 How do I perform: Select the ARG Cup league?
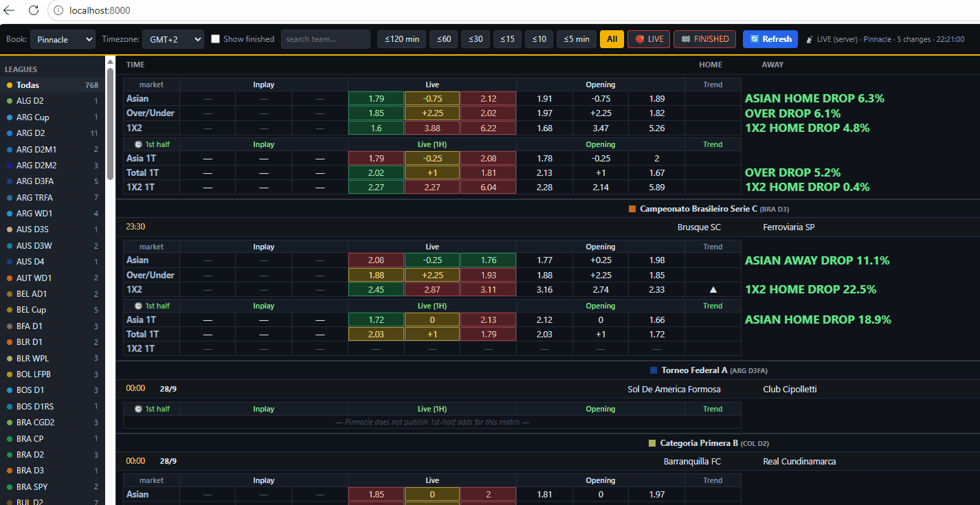(53, 117)
